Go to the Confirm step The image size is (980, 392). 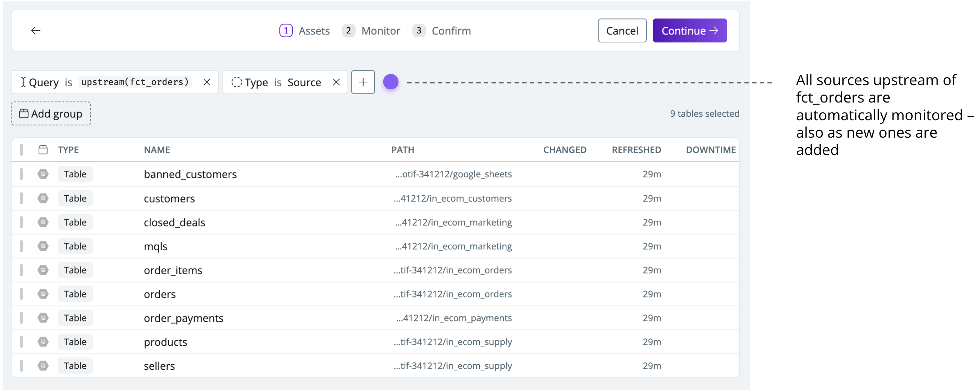(442, 31)
